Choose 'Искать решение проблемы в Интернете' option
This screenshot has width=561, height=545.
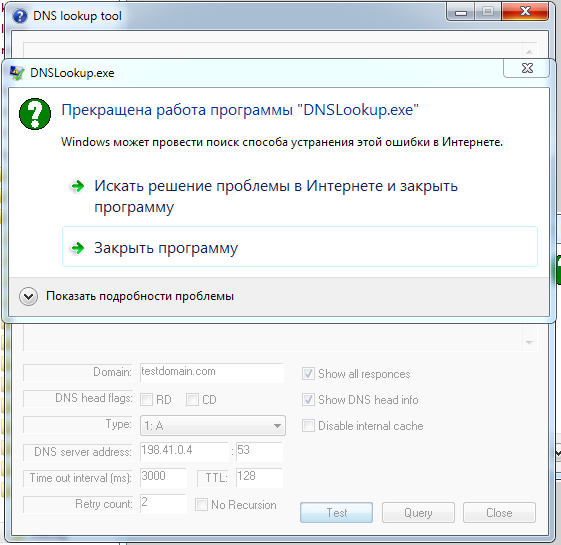click(x=300, y=196)
